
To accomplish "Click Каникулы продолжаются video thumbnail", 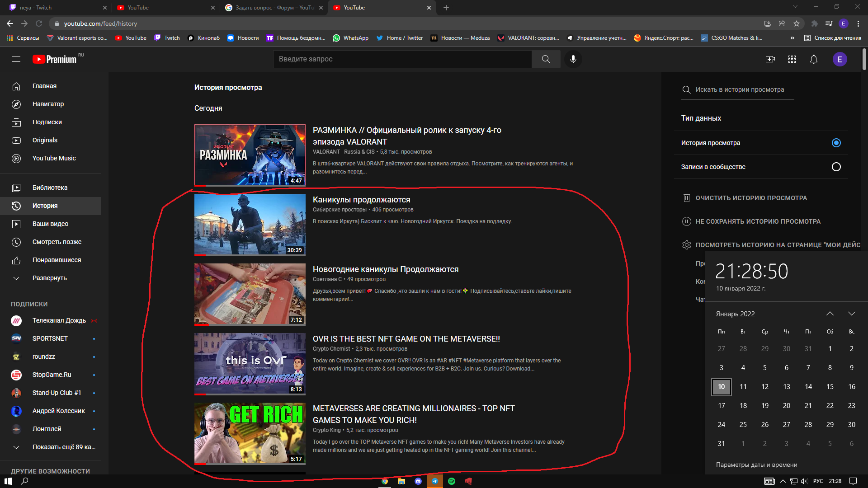I will pos(250,224).
